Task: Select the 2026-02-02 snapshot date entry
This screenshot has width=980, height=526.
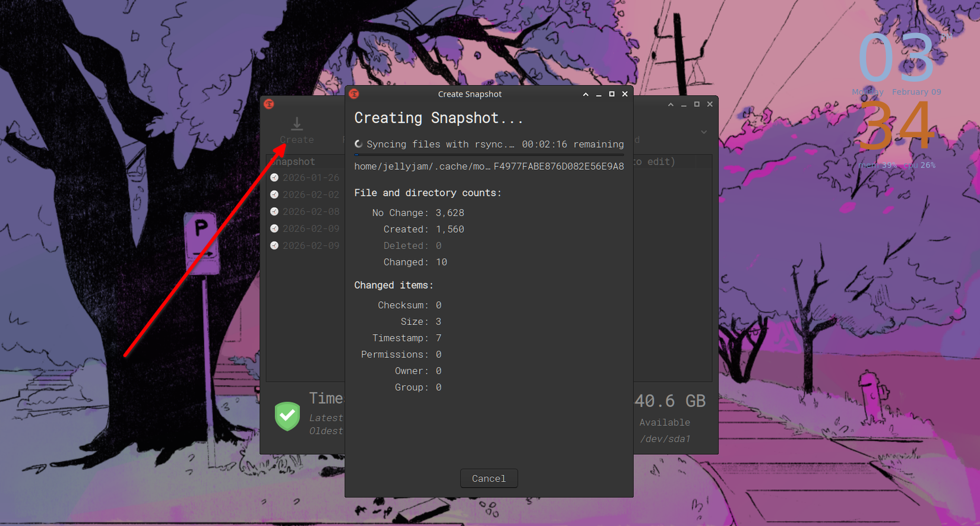Action: pyautogui.click(x=311, y=195)
